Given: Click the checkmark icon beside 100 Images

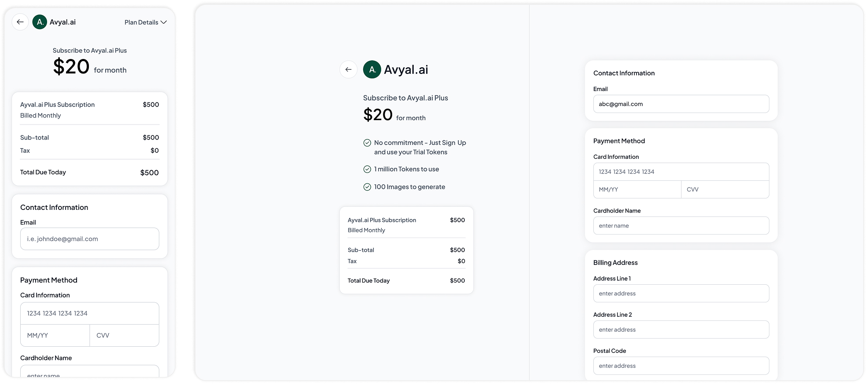Looking at the screenshot, I should (367, 187).
